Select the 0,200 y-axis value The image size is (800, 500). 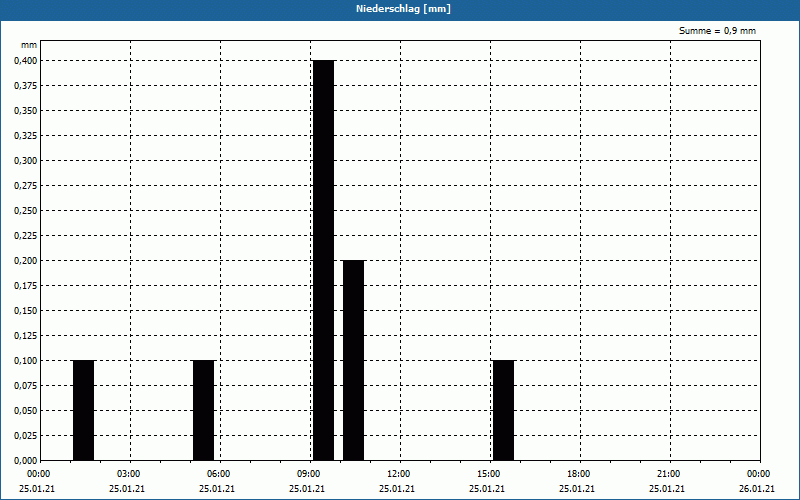(26, 261)
